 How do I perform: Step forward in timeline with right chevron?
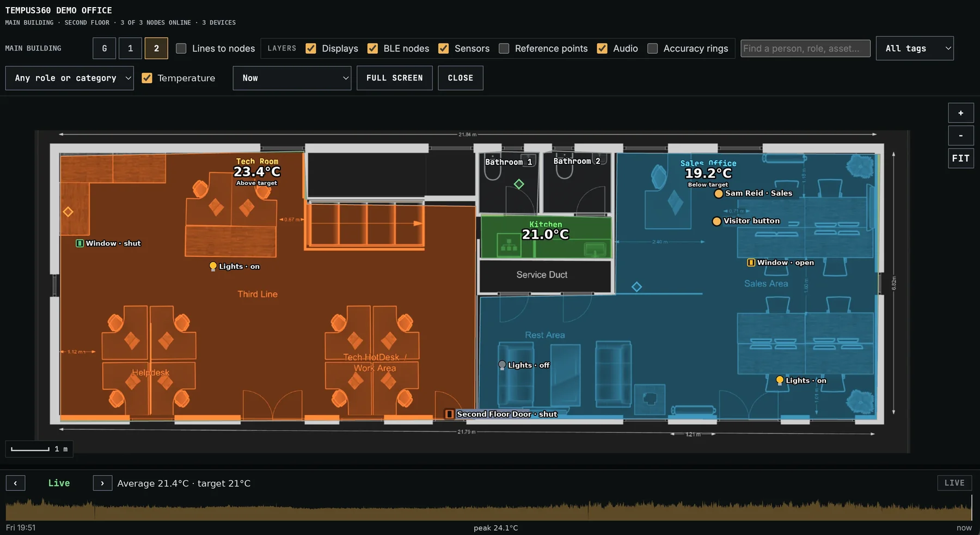tap(102, 483)
